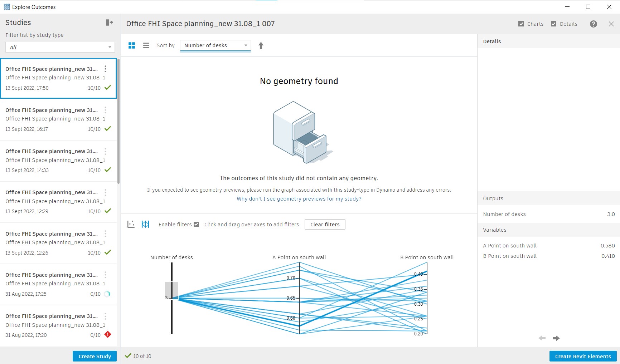Click the green check on 17:50 study
Viewport: 620px width, 364px height.
point(108,87)
